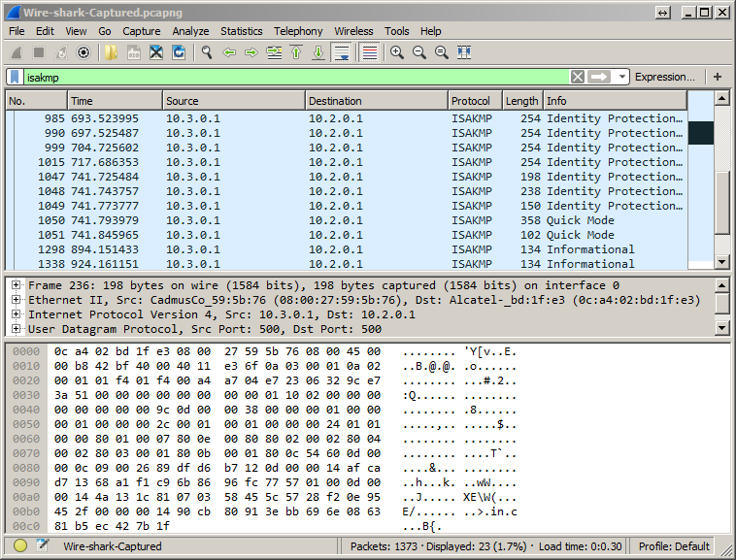Click packet details scrollbar down arrow
736x560 pixels.
coord(721,327)
